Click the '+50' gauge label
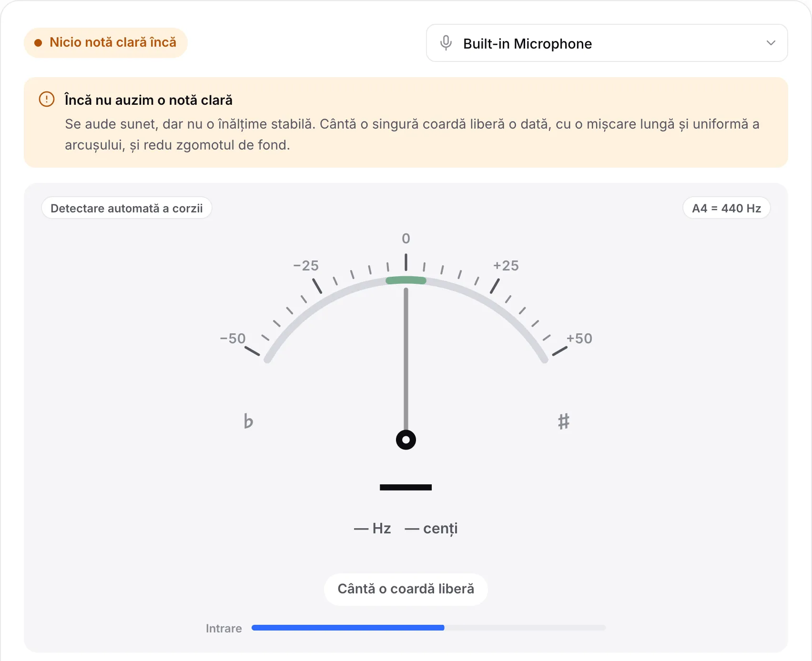 [x=579, y=338]
